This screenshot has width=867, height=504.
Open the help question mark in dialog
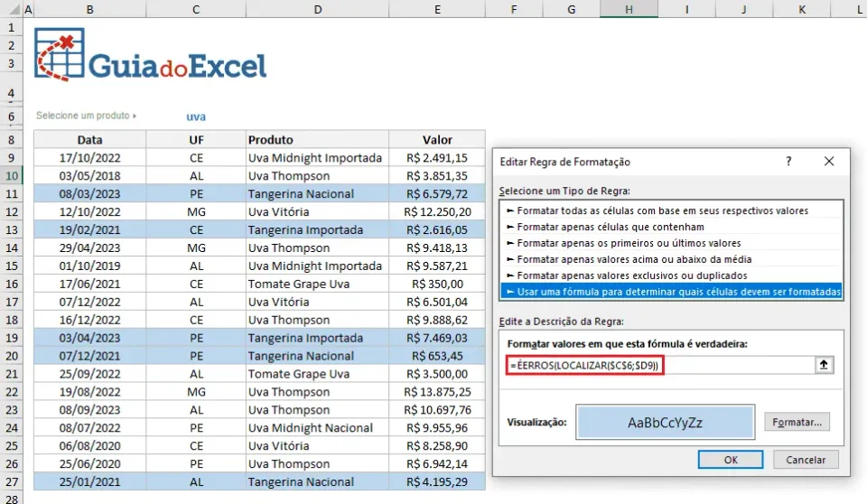[788, 162]
